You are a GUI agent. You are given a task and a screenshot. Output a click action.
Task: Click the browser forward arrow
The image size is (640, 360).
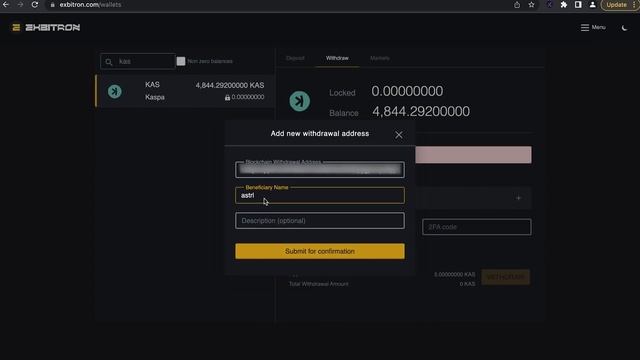tap(20, 4)
